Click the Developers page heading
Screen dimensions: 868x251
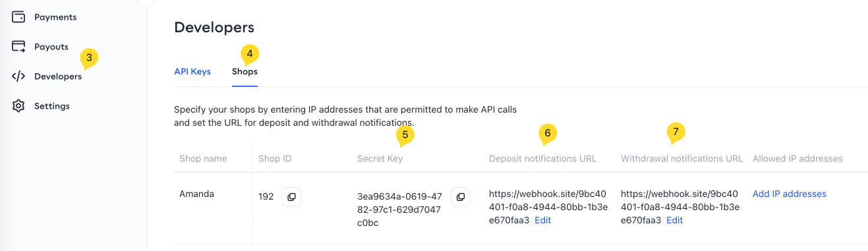pyautogui.click(x=214, y=28)
